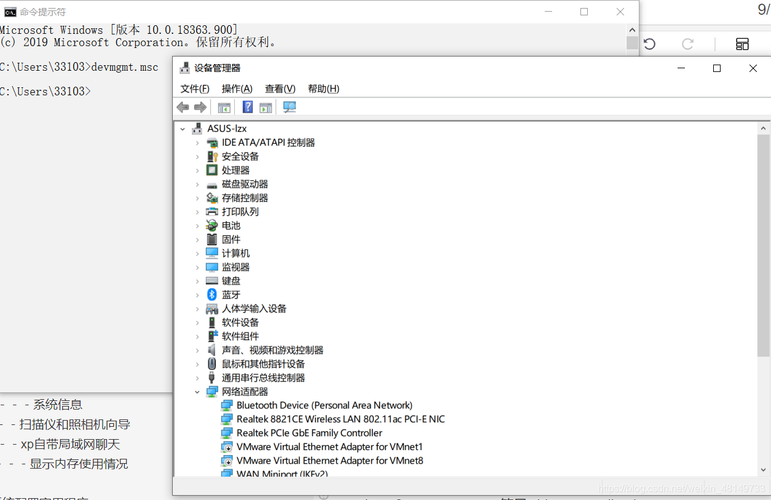Image resolution: width=771 pixels, height=500 pixels.
Task: Select the 蓝牙 (Bluetooth) device category
Action: click(x=231, y=295)
